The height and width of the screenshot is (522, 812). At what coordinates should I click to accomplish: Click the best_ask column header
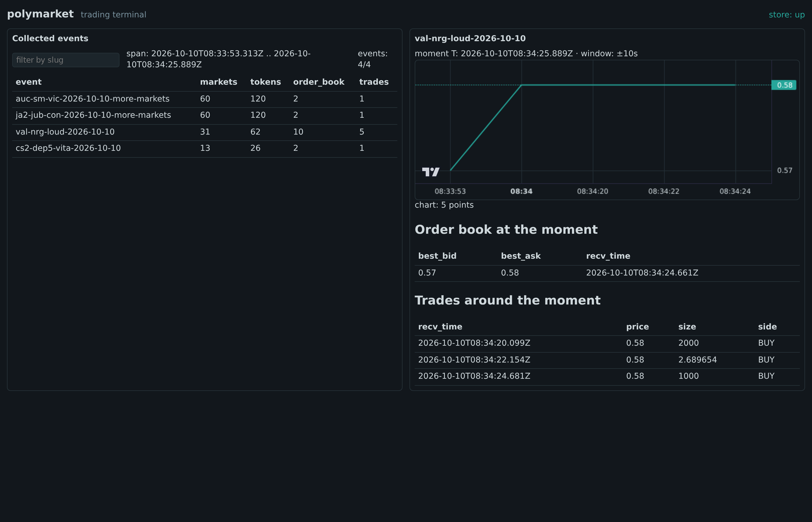point(521,256)
